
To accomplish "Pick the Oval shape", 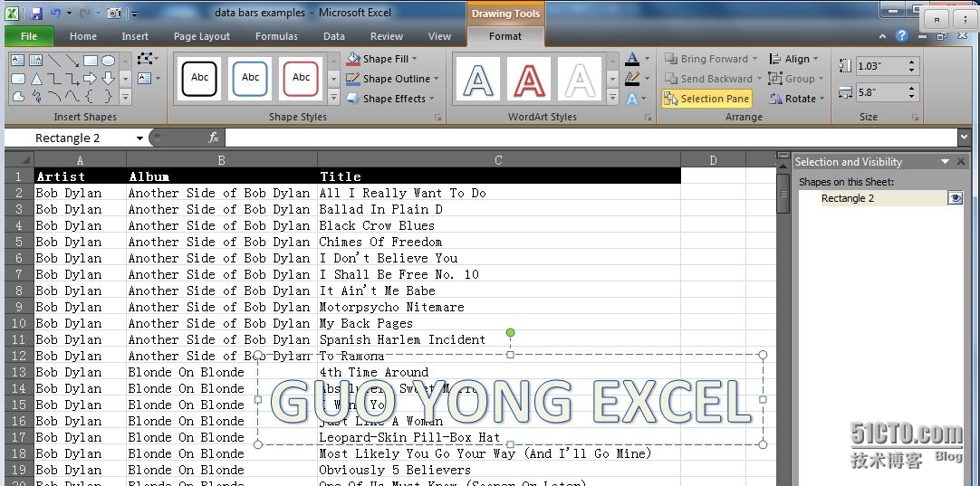I will [109, 61].
